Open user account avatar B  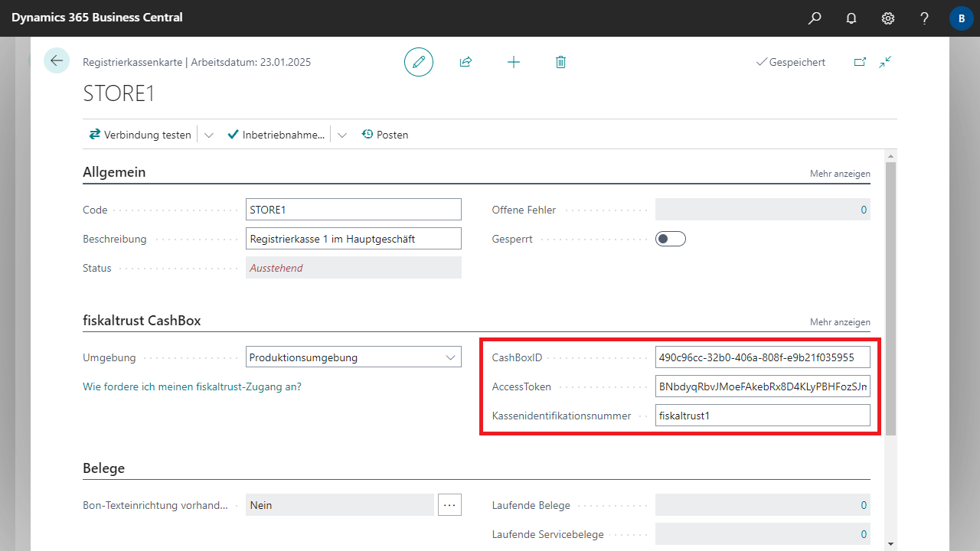pos(962,18)
